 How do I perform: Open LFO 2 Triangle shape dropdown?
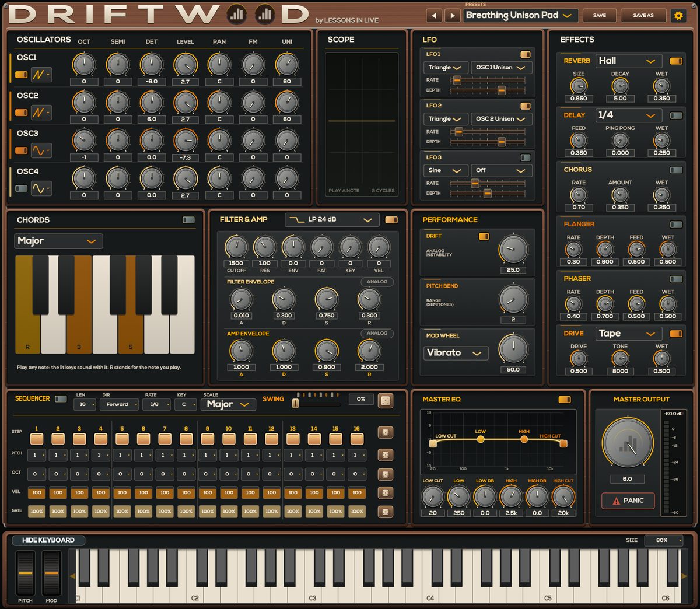click(x=446, y=119)
